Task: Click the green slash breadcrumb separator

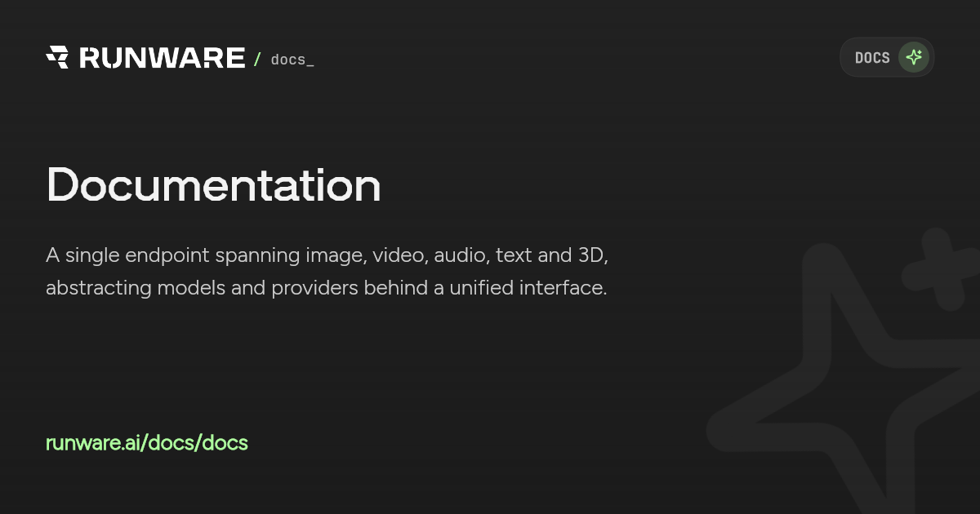Action: coord(257,59)
